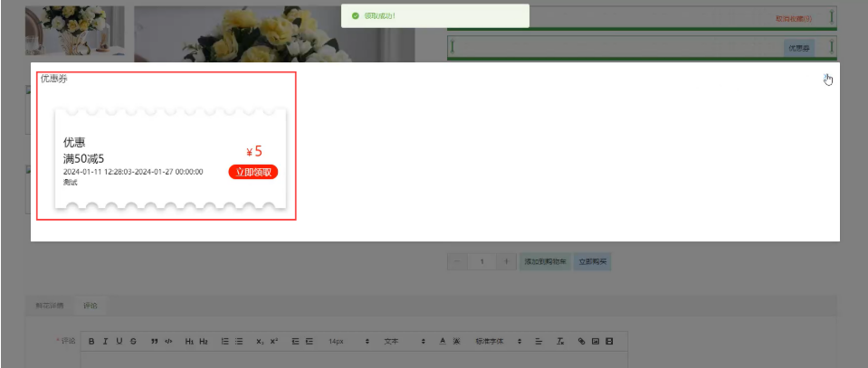868x368 pixels.
Task: Insert a video in the editor
Action: pos(609,342)
